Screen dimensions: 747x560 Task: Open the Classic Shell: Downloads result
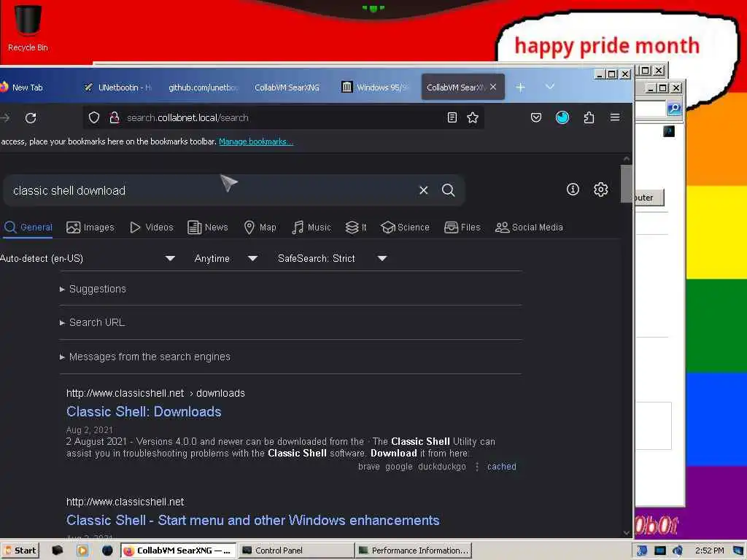[144, 411]
